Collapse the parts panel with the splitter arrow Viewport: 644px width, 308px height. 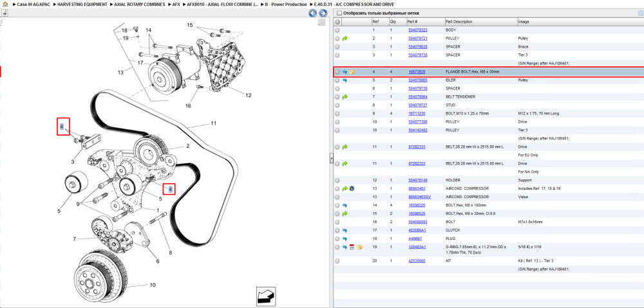(331, 159)
